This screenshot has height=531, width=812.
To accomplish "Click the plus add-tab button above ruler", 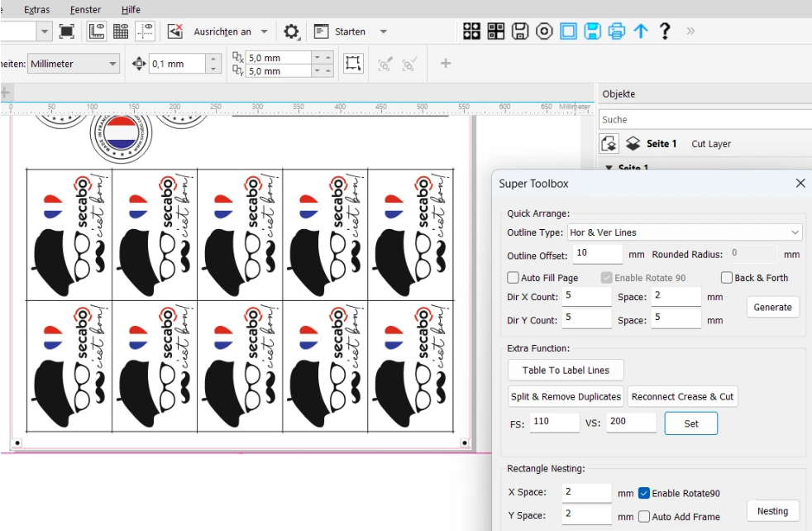I will 5,93.
